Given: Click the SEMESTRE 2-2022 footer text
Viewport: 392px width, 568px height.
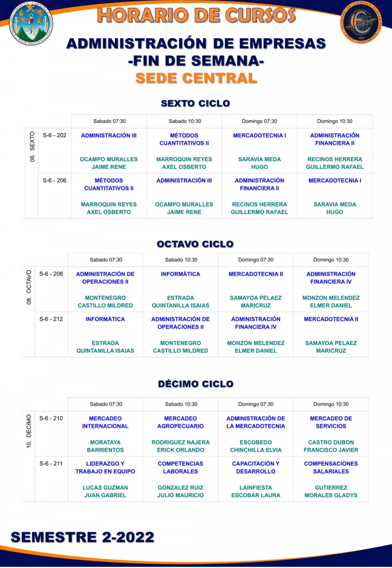Looking at the screenshot, I should [83, 537].
